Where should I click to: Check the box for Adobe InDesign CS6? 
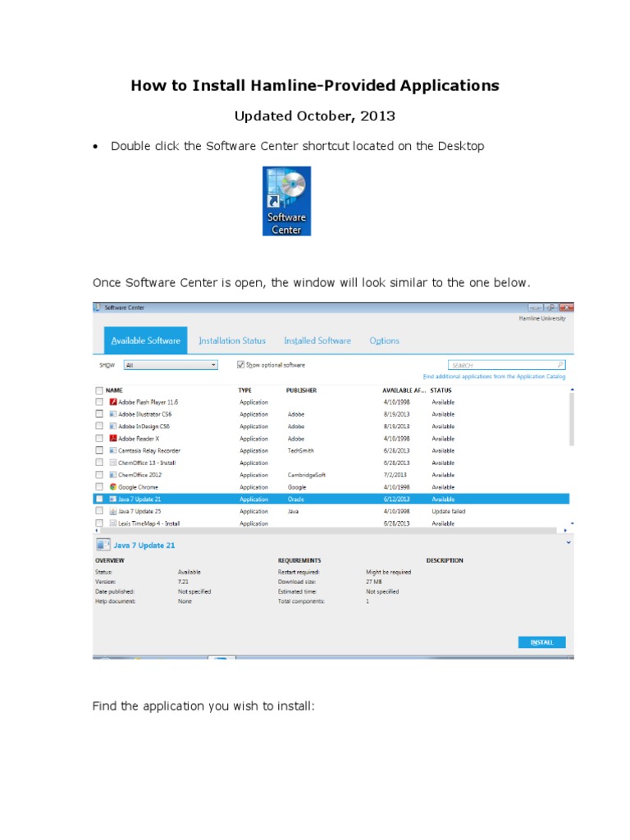click(99, 426)
